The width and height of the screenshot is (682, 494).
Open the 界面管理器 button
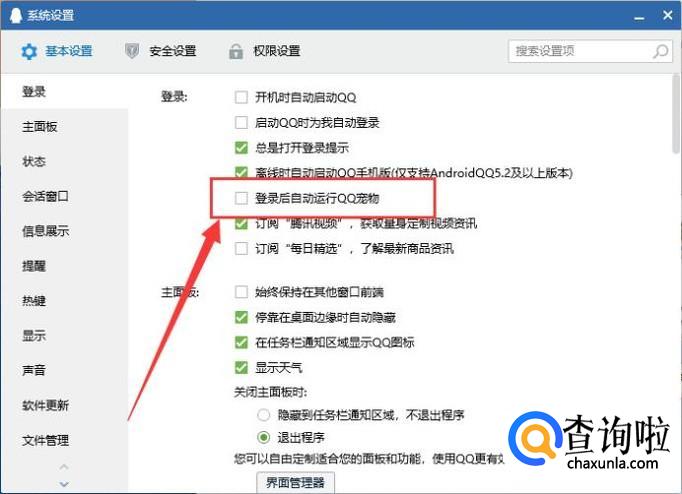click(x=295, y=482)
